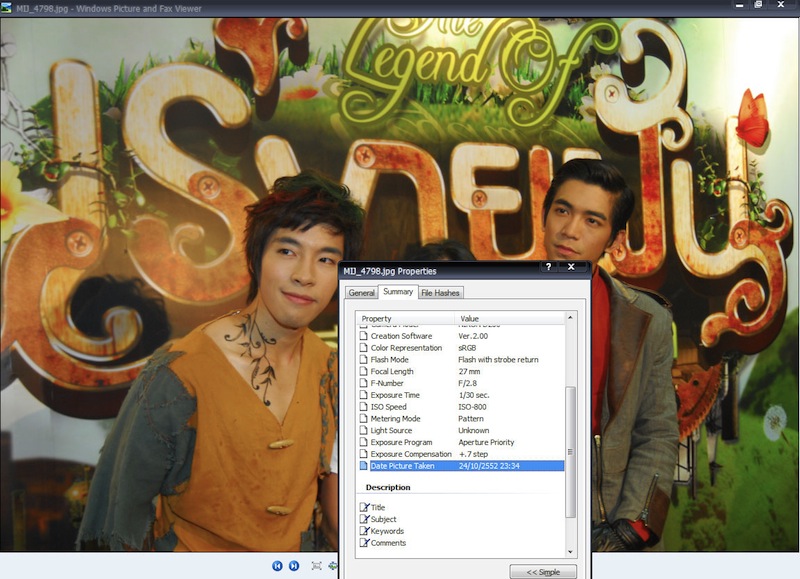Image resolution: width=800 pixels, height=579 pixels.
Task: Click the value 'Ver.2.00'
Action: coord(473,336)
